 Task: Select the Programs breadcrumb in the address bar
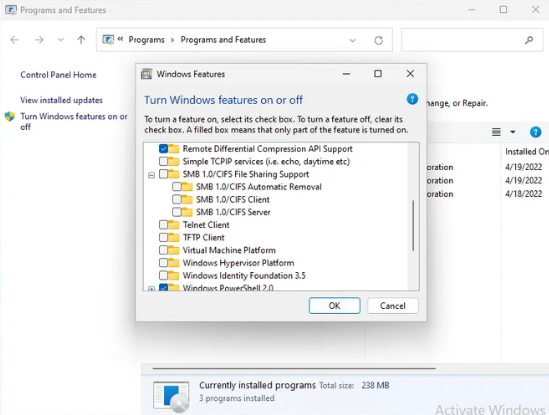pos(146,40)
